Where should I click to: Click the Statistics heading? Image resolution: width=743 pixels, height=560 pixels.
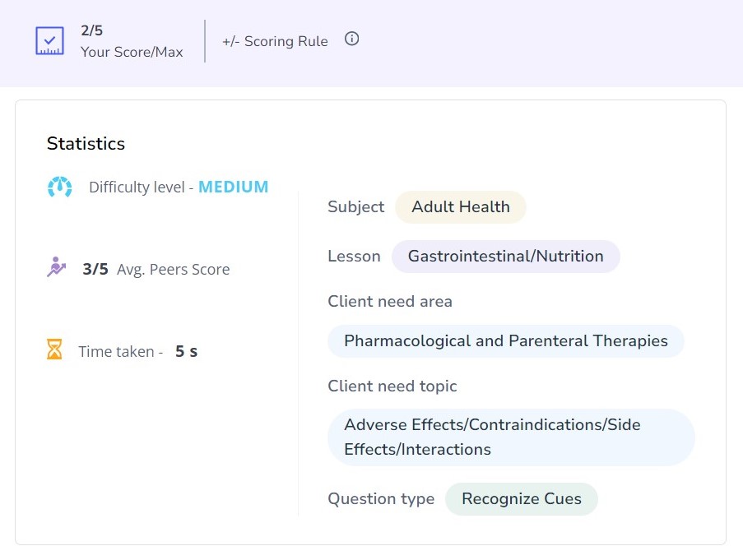(x=86, y=143)
